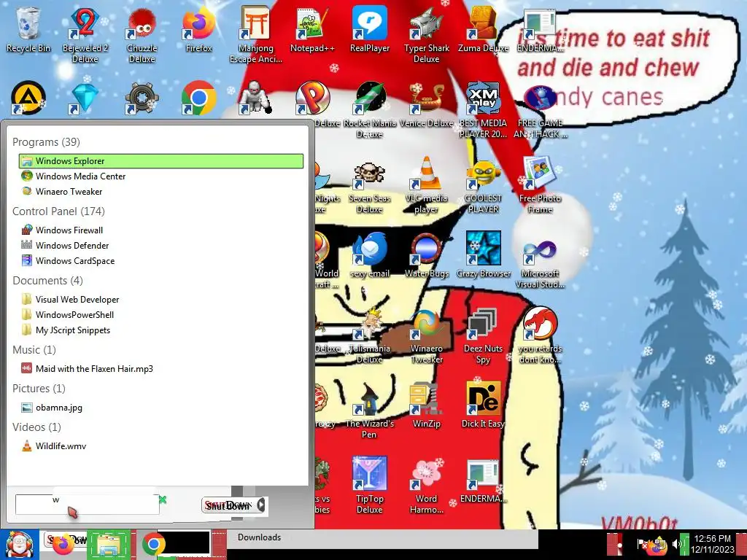
Task: Select the WindowsPowerShell folder result
Action: (x=161, y=315)
